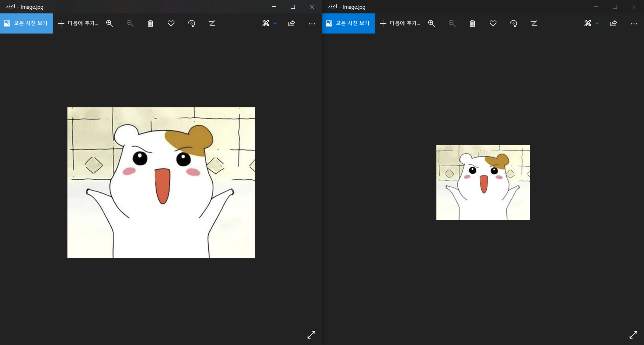Image resolution: width=644 pixels, height=345 pixels.
Task: Minimize the left Photos window
Action: tap(274, 7)
